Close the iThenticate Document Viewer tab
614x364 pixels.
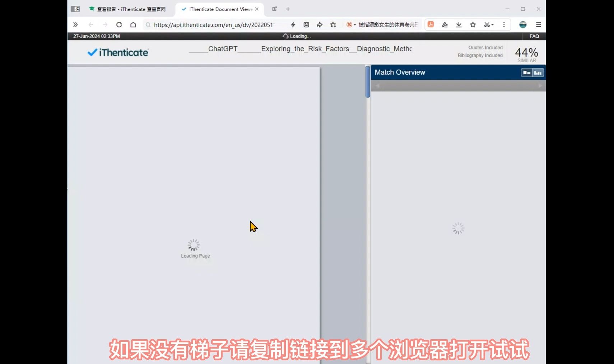[257, 9]
